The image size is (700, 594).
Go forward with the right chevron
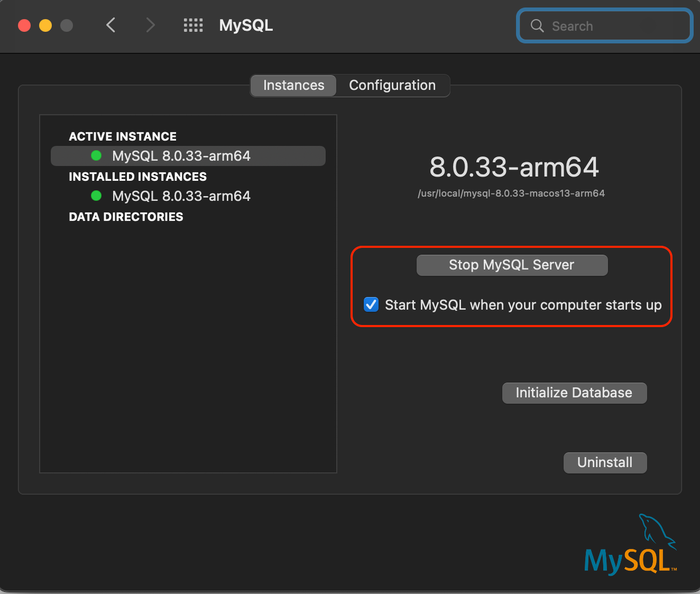[150, 25]
